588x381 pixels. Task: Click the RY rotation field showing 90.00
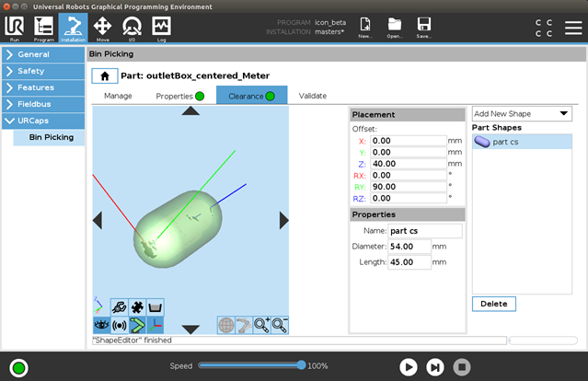[x=409, y=187]
